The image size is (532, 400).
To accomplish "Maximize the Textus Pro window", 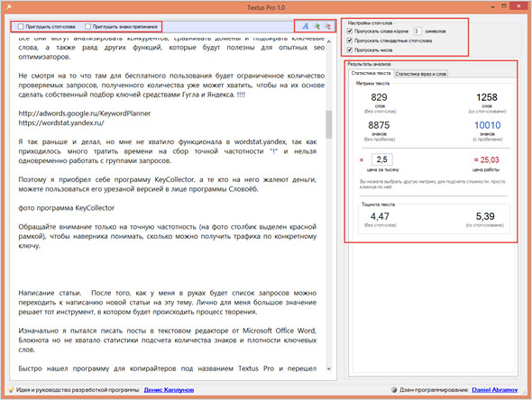I will 504,5.
